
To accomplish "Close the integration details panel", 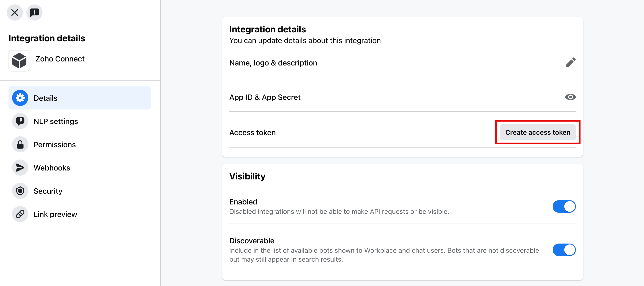I will [15, 12].
